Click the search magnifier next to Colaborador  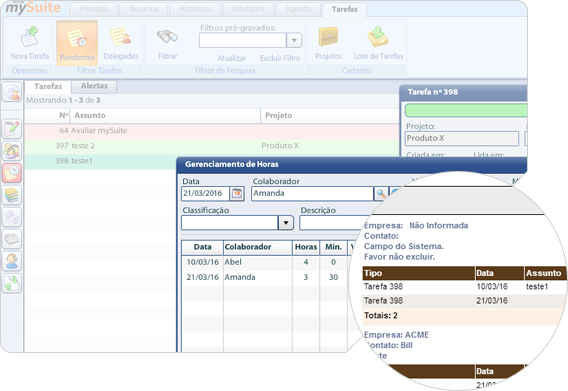(x=381, y=194)
